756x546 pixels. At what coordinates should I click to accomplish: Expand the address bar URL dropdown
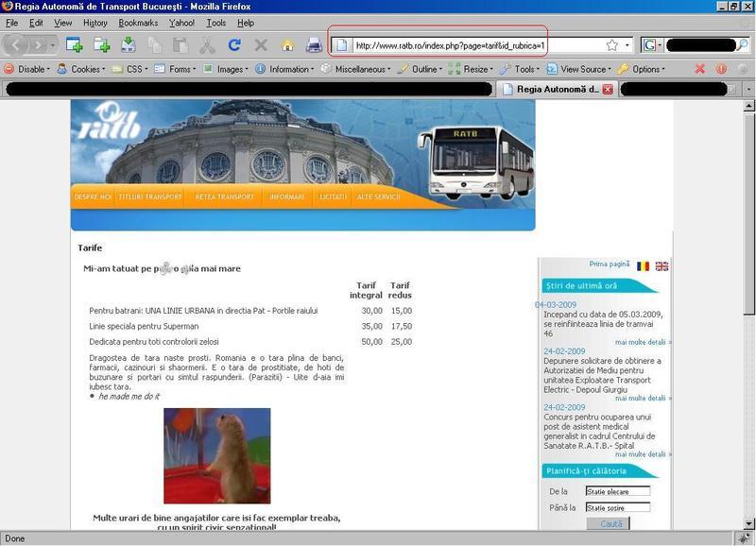click(x=627, y=45)
